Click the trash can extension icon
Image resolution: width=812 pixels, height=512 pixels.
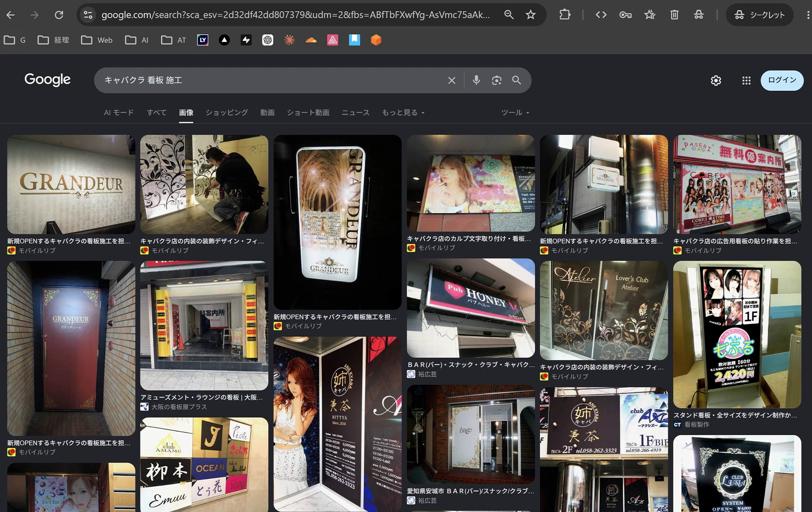coord(674,15)
